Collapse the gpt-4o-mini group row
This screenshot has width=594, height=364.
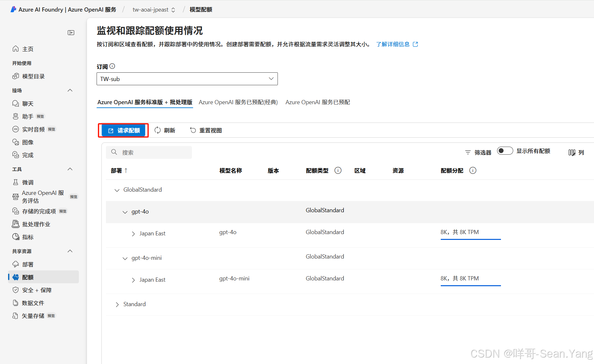[125, 258]
